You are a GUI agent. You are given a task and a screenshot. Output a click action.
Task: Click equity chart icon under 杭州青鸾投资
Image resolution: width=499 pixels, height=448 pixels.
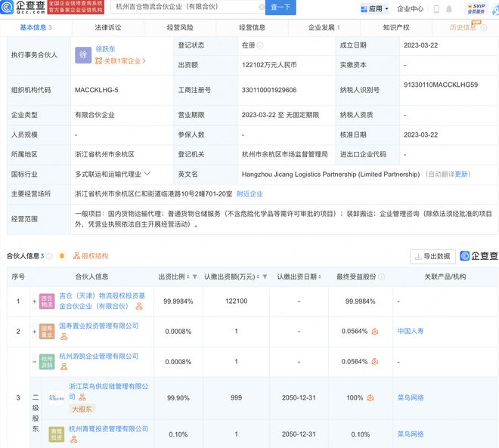click(x=74, y=440)
